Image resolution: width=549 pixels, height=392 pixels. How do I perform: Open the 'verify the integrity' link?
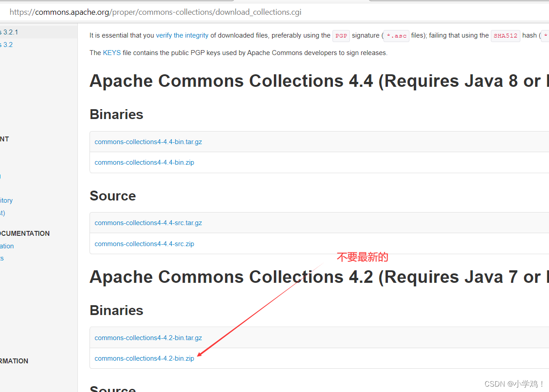pyautogui.click(x=182, y=35)
